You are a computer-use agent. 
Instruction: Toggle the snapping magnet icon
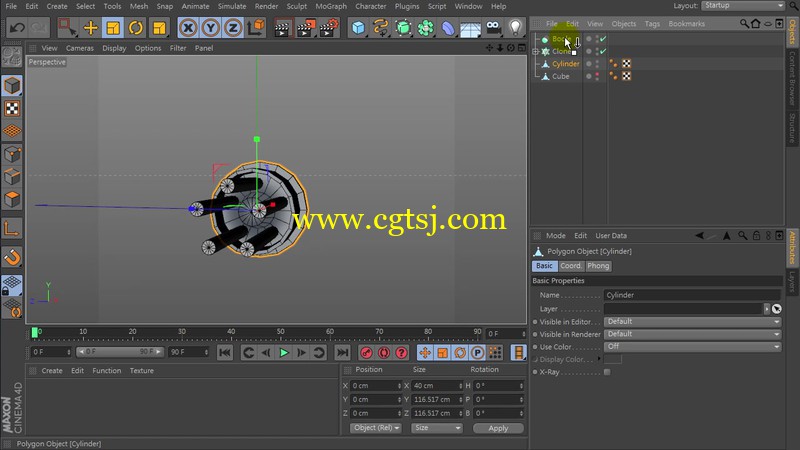tap(12, 257)
